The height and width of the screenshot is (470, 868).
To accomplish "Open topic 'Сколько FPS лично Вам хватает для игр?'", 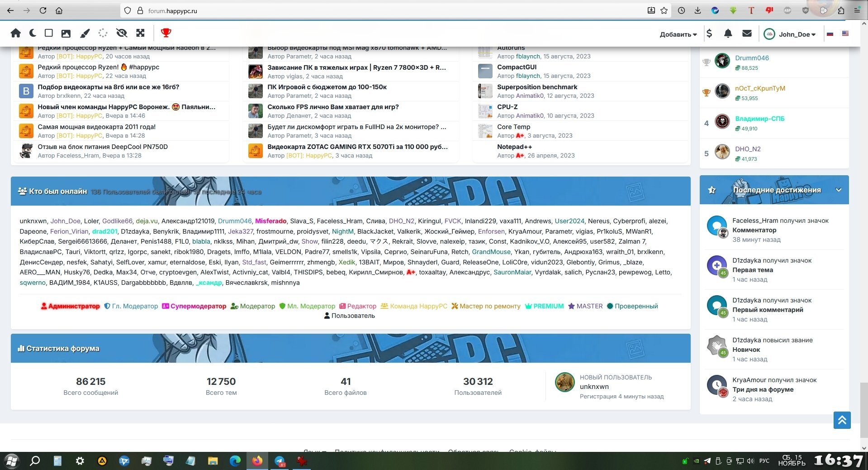I will [333, 107].
